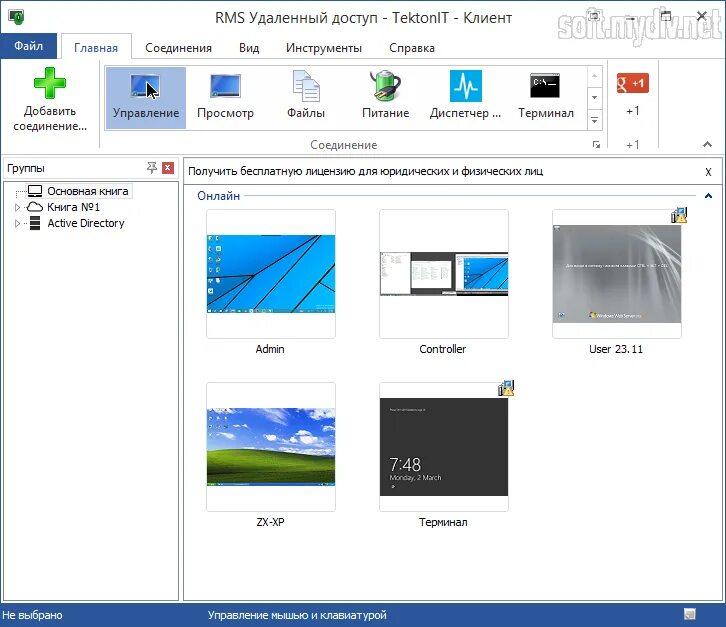726x627 pixels.
Task: Select the Терминал connection thumbnail
Action: tap(444, 447)
